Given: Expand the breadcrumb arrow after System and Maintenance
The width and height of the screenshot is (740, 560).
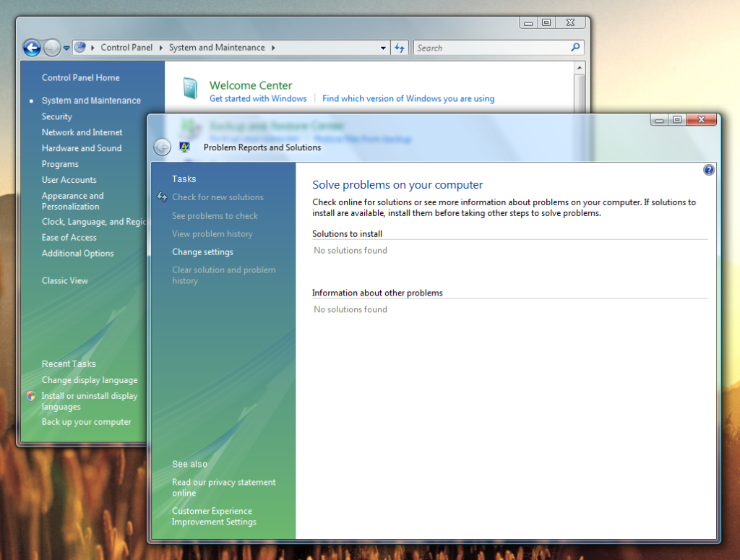Looking at the screenshot, I should (273, 48).
